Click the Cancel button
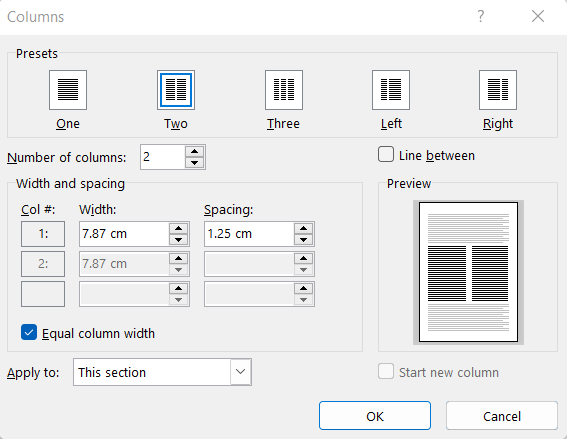 [502, 416]
